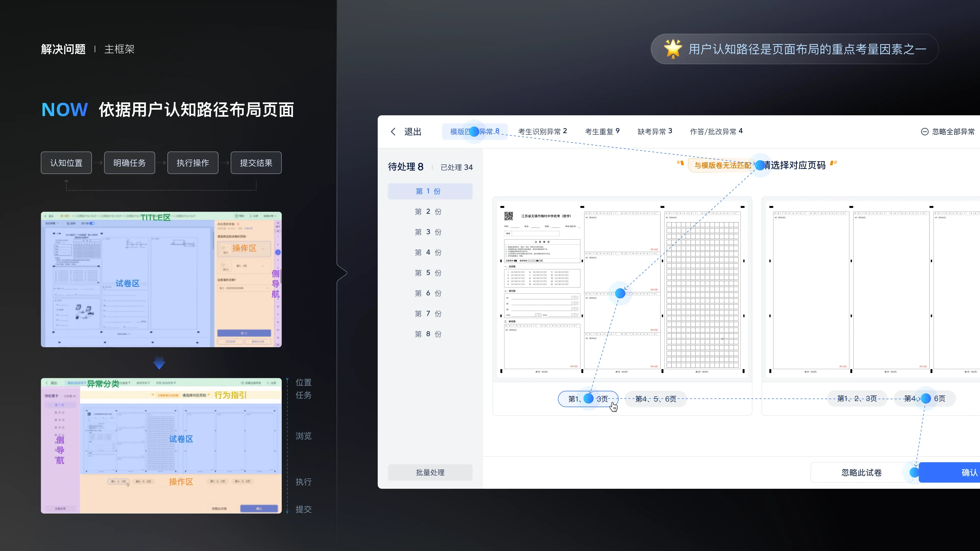
Task: Open the 模版匹配异常 8 tab
Action: 474,132
